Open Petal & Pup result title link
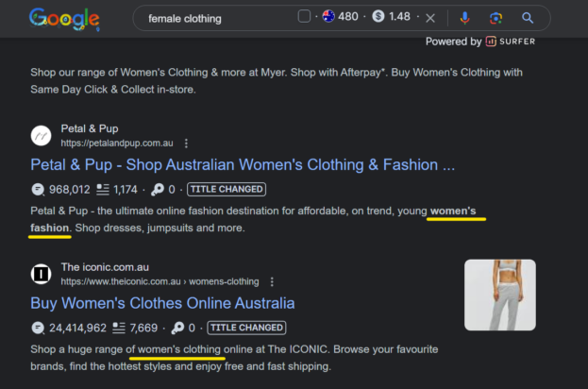The image size is (588, 389). [243, 164]
